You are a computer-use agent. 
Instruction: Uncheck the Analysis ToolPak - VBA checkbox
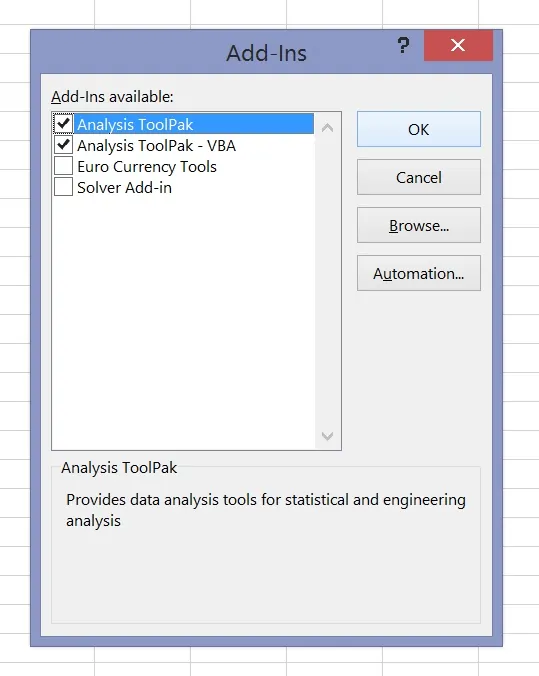pos(63,145)
